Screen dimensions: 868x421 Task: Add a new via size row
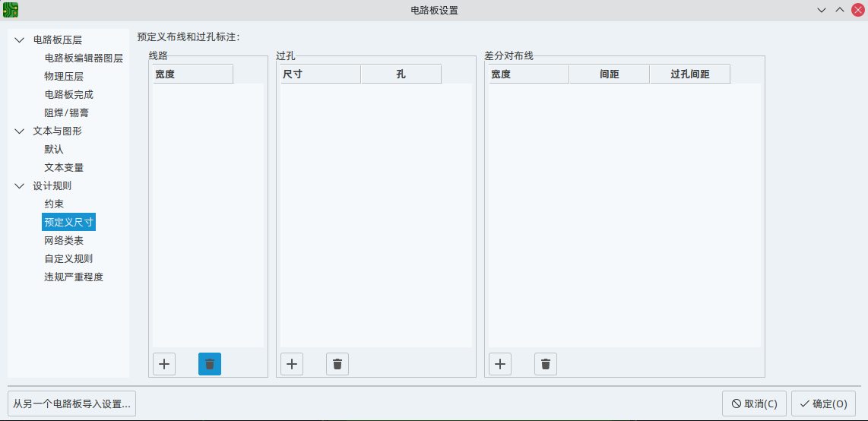click(292, 364)
